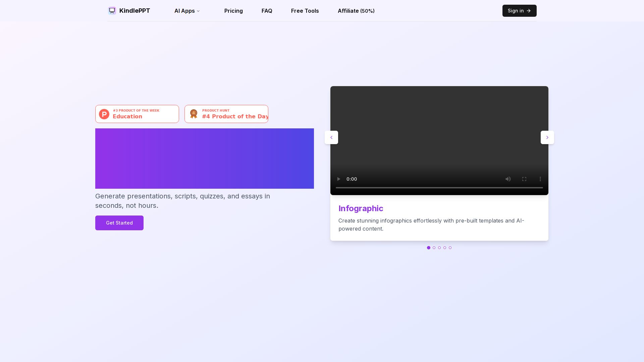
Task: Select the last carousel indicator dot
Action: point(450,248)
